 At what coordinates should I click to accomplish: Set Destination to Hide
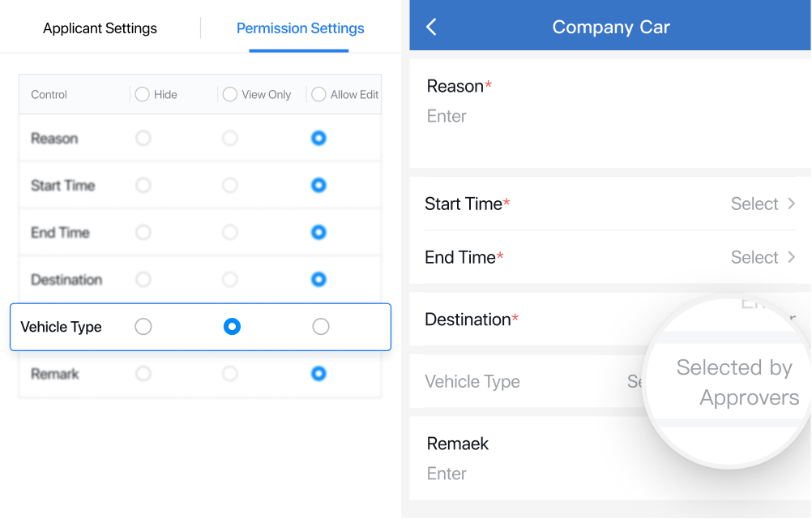pyautogui.click(x=143, y=280)
